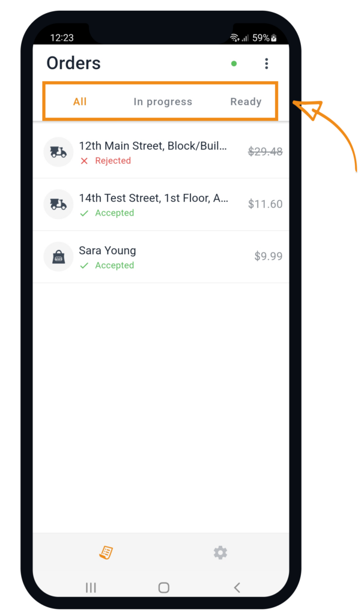
Task: Click the delivery scooter icon on rejected order
Action: coord(58,151)
